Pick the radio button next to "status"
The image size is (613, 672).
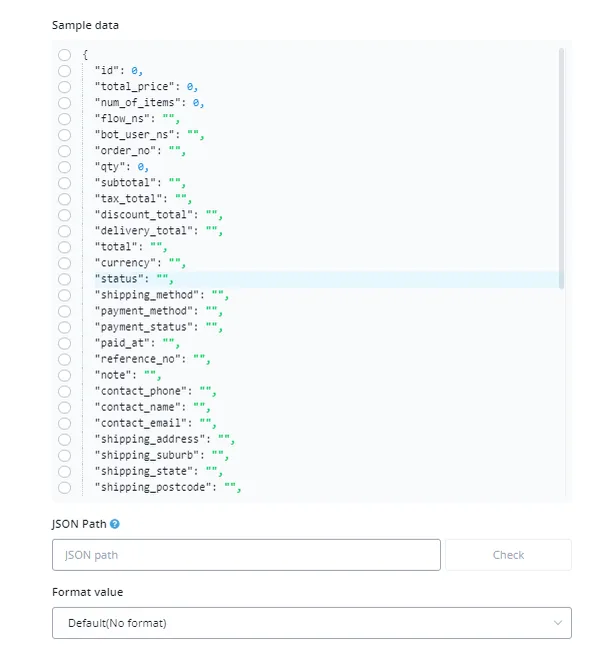[x=64, y=279]
